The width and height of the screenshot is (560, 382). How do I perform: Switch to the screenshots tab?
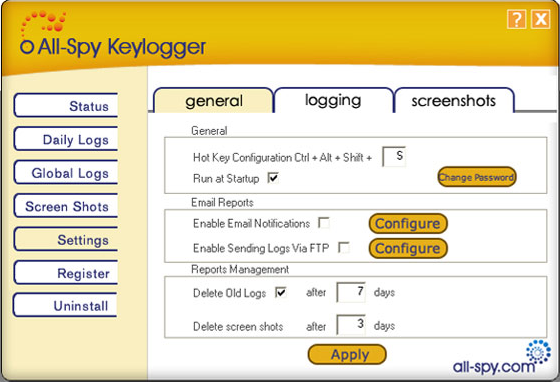coord(454,101)
